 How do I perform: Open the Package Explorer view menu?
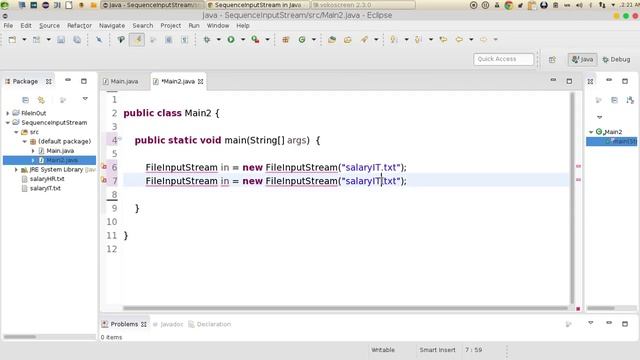(x=85, y=99)
